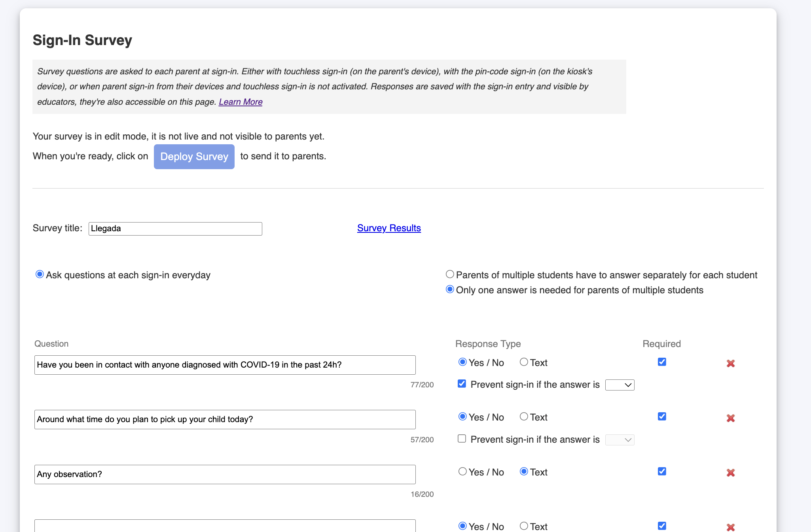Uncheck 'Prevent sign-in' for COVID-19 question
The height and width of the screenshot is (532, 811).
(x=462, y=384)
